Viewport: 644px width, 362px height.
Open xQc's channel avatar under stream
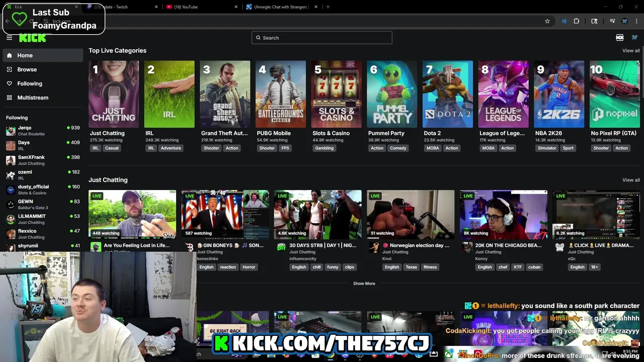[560, 247]
